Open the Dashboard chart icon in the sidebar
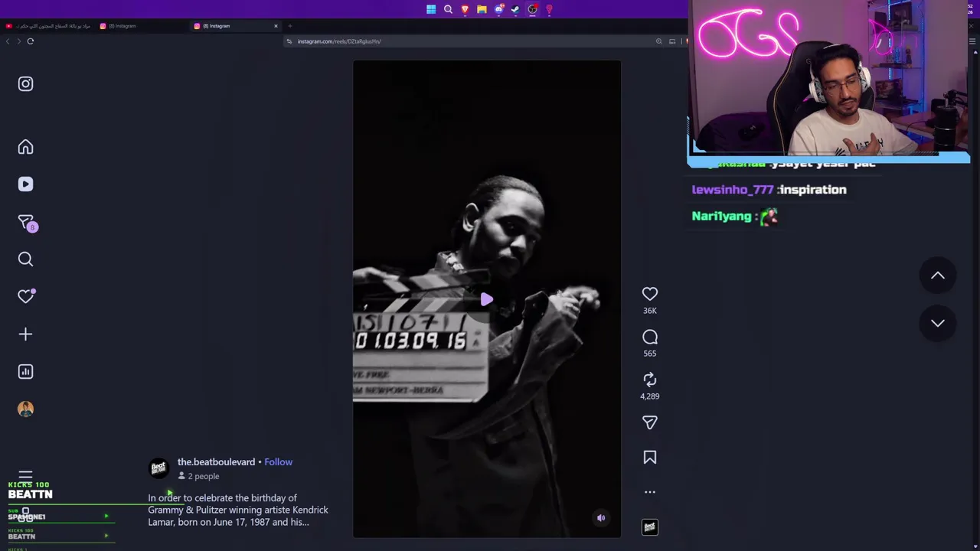Viewport: 980px width, 551px height. point(25,372)
